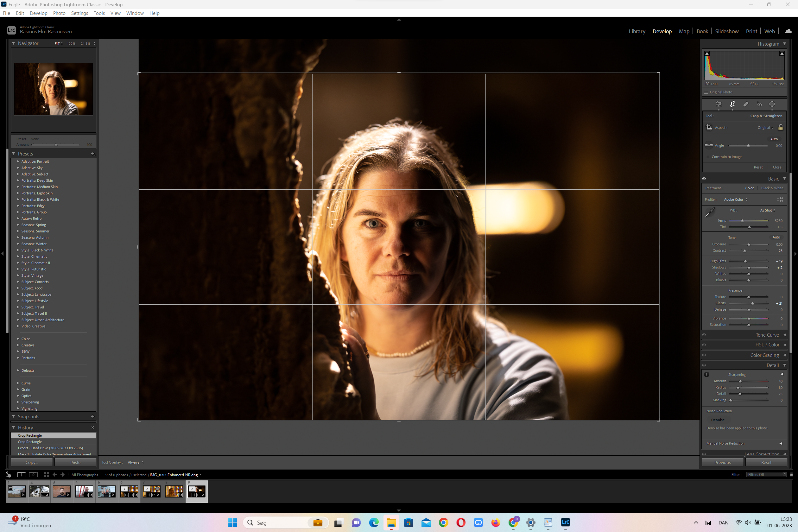This screenshot has width=798, height=532.
Task: Enable the Constrain to Image checkbox
Action: click(x=707, y=156)
